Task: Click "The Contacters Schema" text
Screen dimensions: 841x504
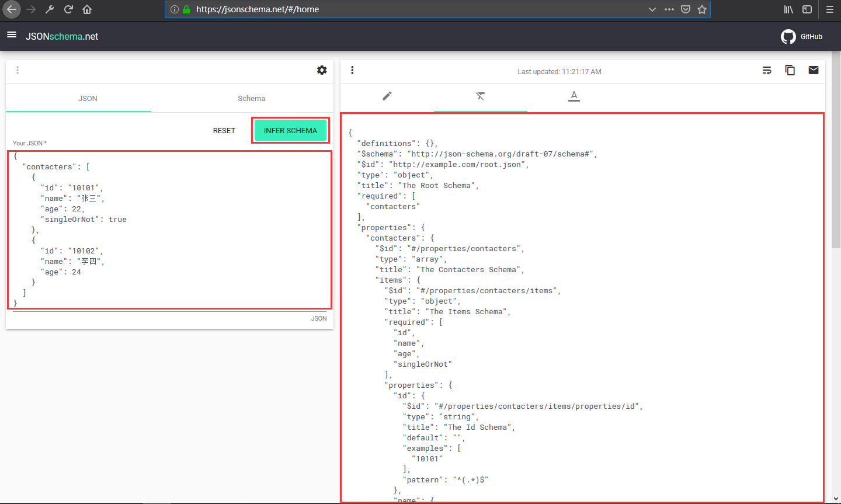Action: pos(468,270)
